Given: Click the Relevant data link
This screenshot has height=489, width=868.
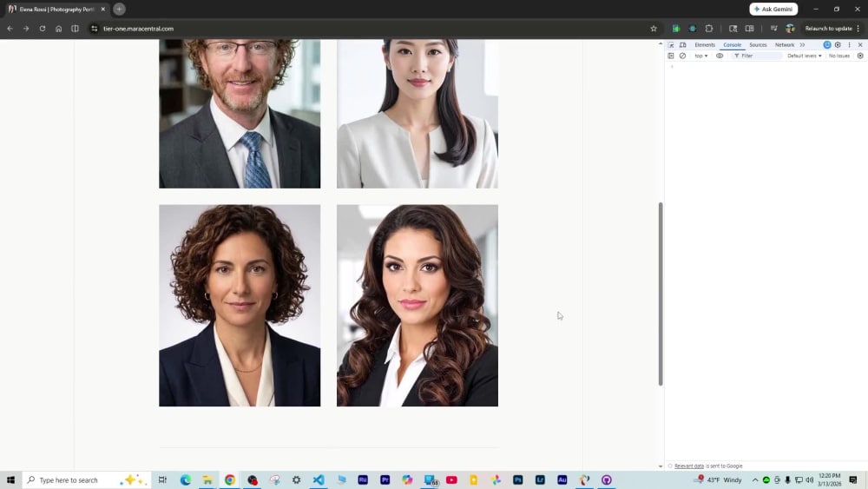Looking at the screenshot, I should click(x=689, y=466).
